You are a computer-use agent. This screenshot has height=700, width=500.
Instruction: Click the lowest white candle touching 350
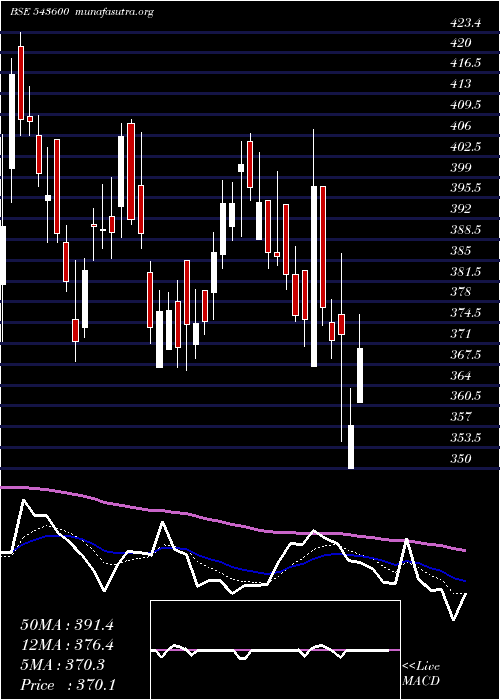351,447
